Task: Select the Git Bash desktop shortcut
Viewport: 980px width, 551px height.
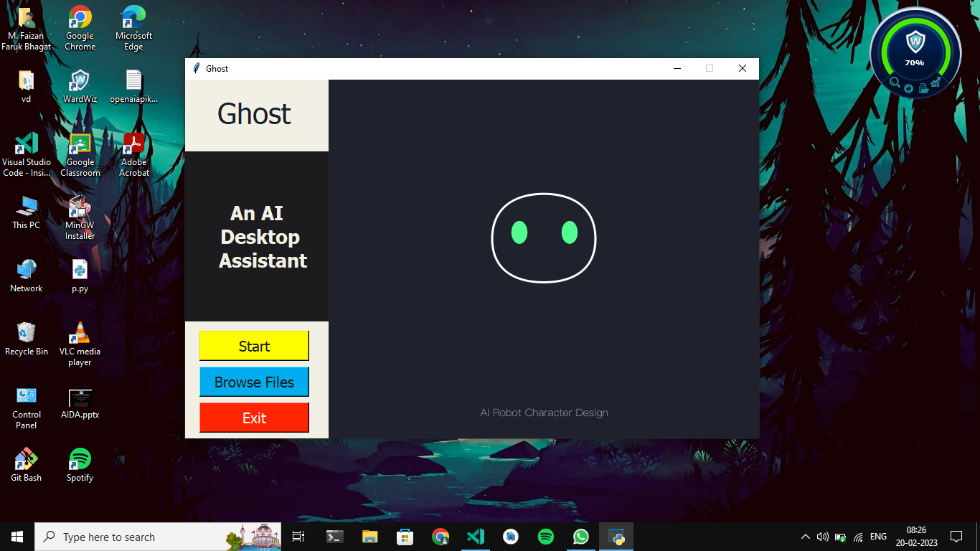Action: pos(26,465)
